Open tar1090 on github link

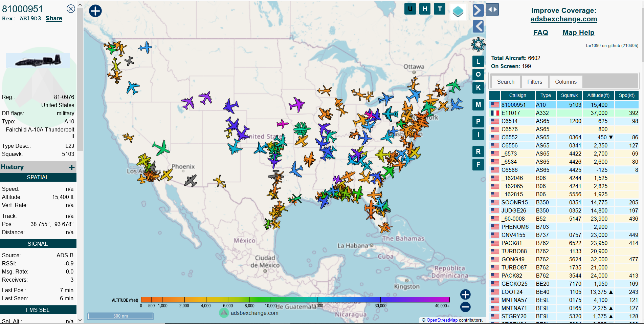[x=612, y=45]
